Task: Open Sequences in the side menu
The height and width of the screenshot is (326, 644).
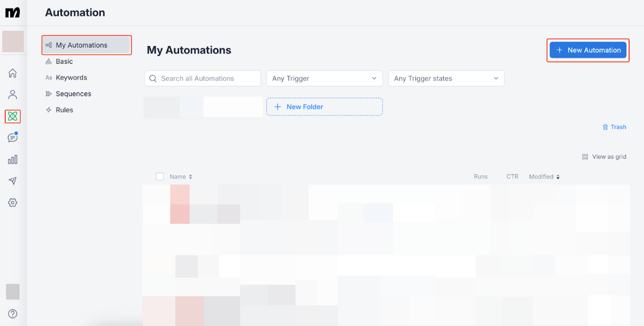Action: point(73,94)
